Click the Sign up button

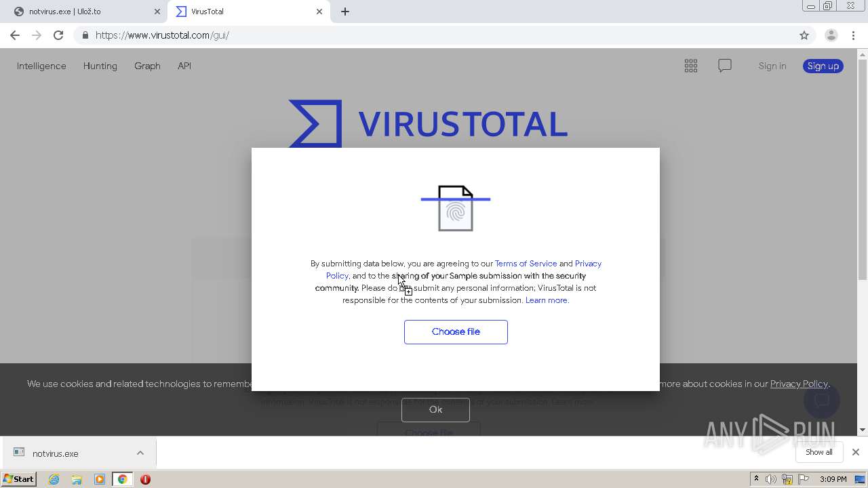(x=823, y=66)
